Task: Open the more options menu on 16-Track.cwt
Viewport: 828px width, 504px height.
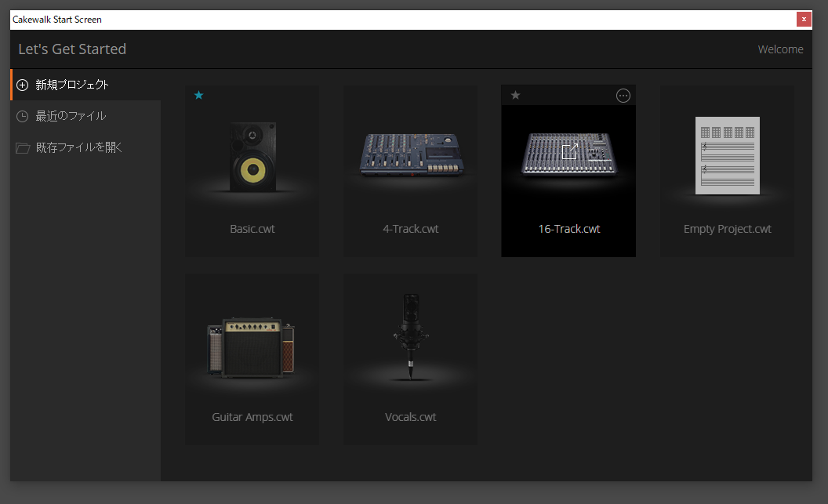Action: 623,96
